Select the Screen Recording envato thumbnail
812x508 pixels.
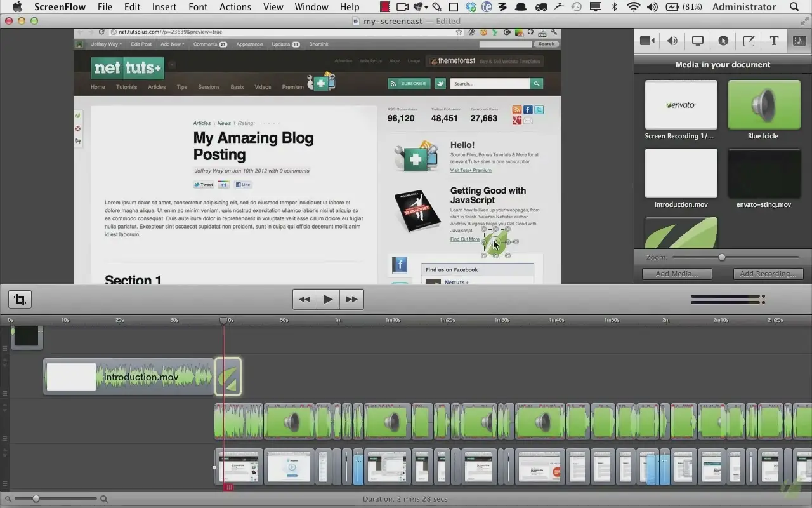[x=681, y=105]
